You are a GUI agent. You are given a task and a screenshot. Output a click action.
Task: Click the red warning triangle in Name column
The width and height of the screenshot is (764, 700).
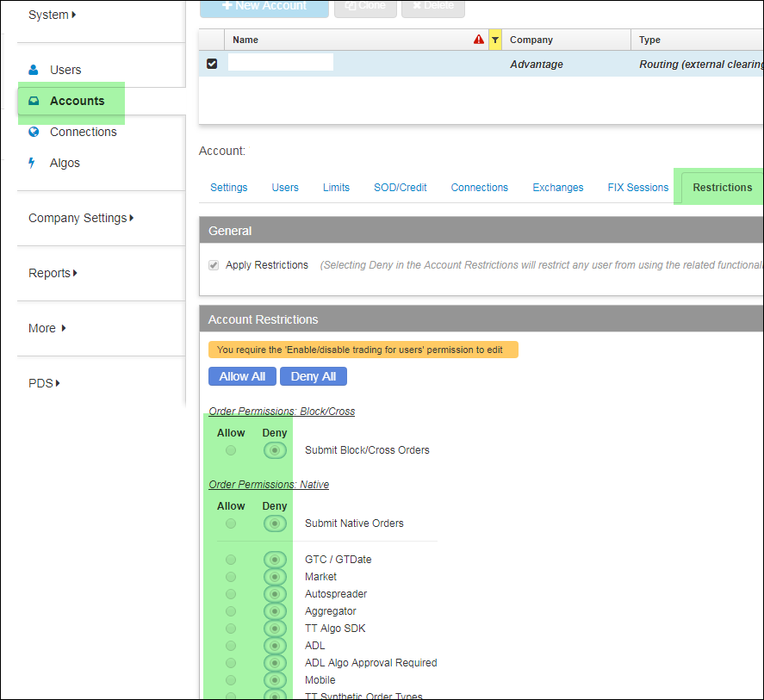pos(479,40)
